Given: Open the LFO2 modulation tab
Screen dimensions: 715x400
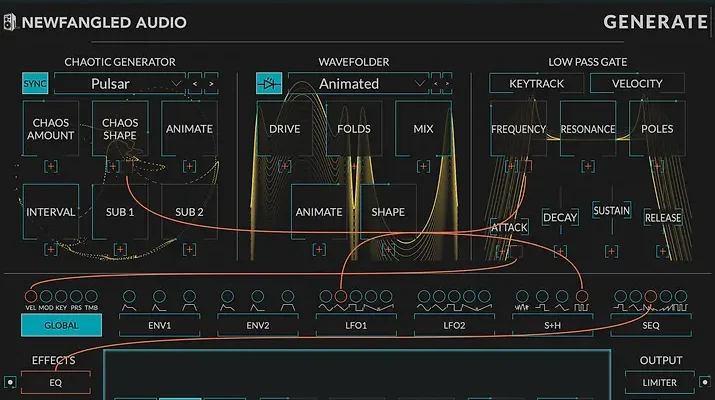Looking at the screenshot, I should [x=454, y=324].
